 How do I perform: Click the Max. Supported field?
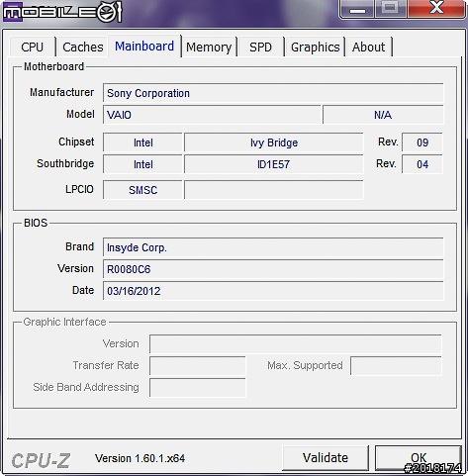(396, 366)
